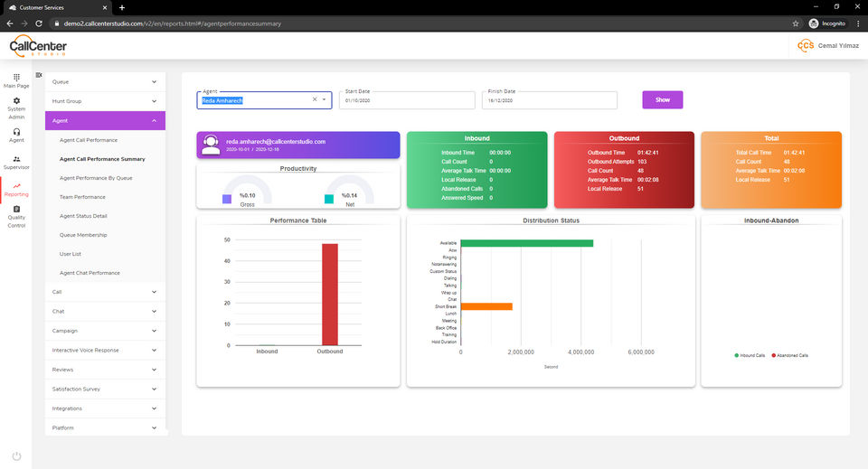Go to Agent headset icon

(x=16, y=132)
